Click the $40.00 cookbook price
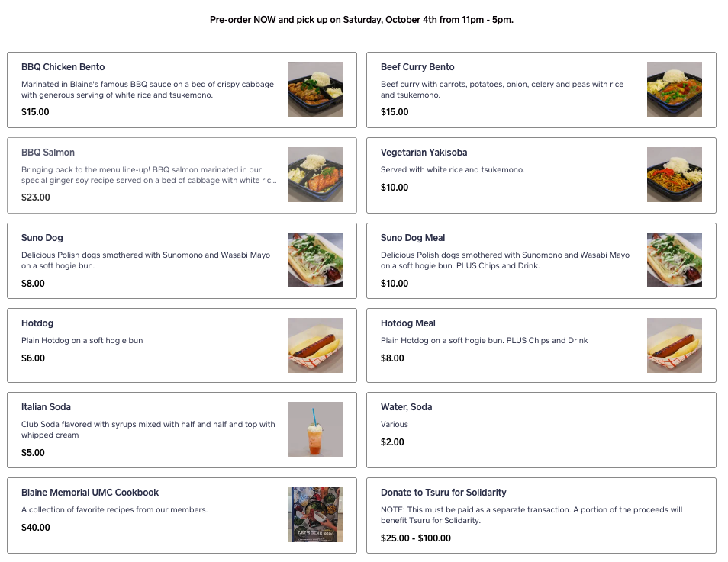 (36, 527)
